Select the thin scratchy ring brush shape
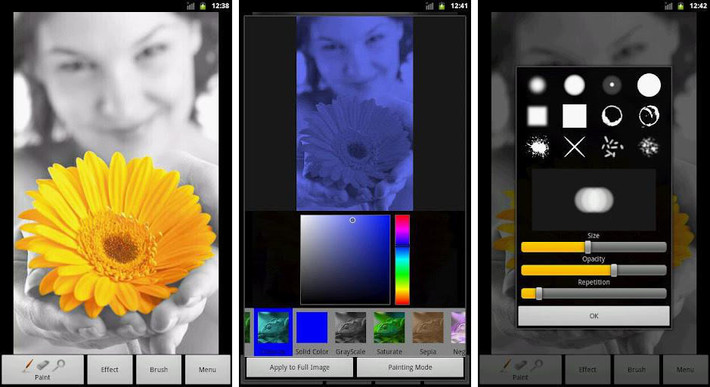710x387 pixels. coord(649,116)
